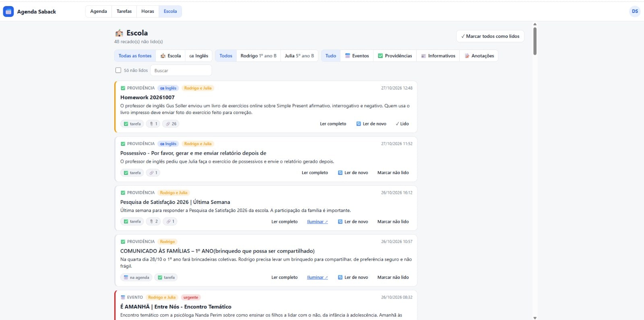644x320 pixels.
Task: Click the scrollbar down arrow
Action: [535, 318]
